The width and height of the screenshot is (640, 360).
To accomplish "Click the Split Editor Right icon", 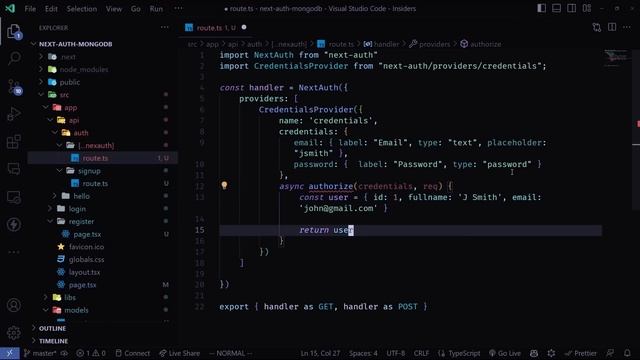I will point(612,27).
